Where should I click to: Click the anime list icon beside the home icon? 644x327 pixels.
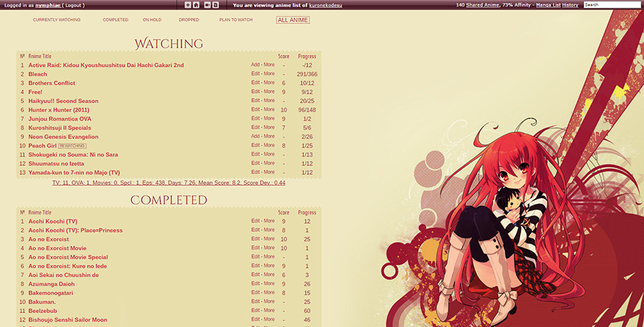click(207, 5)
